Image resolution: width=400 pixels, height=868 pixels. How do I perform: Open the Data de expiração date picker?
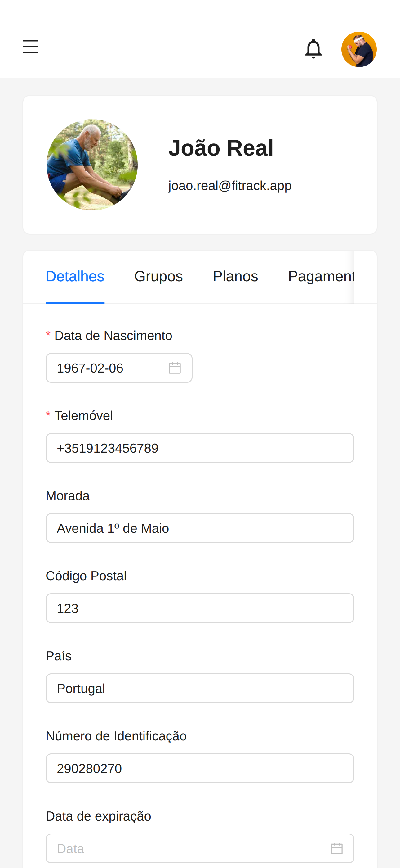(200, 848)
